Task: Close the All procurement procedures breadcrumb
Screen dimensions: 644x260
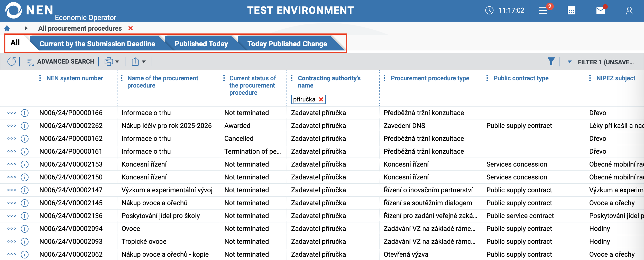Action: pyautogui.click(x=131, y=28)
